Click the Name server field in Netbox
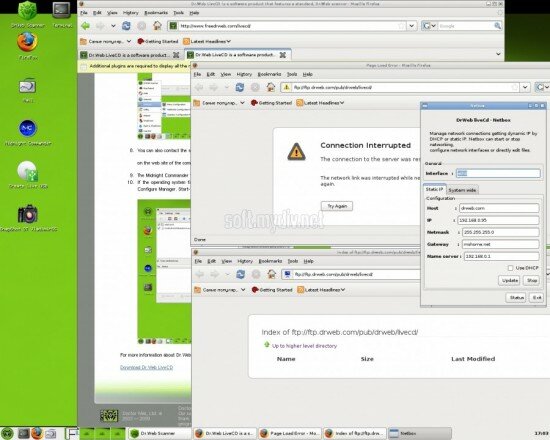Image resolution: width=550 pixels, height=440 pixels. [502, 256]
